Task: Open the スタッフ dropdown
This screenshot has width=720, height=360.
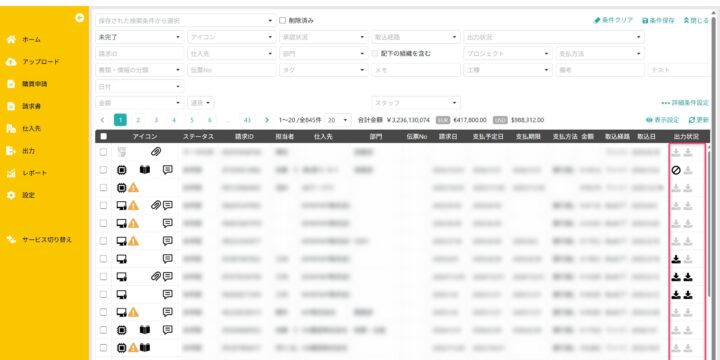Action: (416, 103)
